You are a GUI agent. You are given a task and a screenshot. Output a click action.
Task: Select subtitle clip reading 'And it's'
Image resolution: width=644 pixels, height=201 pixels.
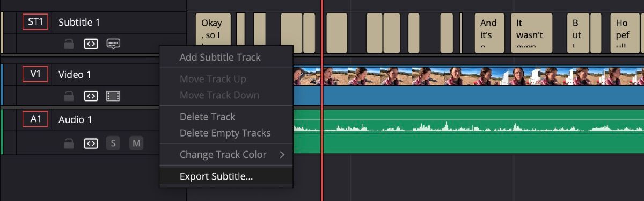tap(489, 33)
